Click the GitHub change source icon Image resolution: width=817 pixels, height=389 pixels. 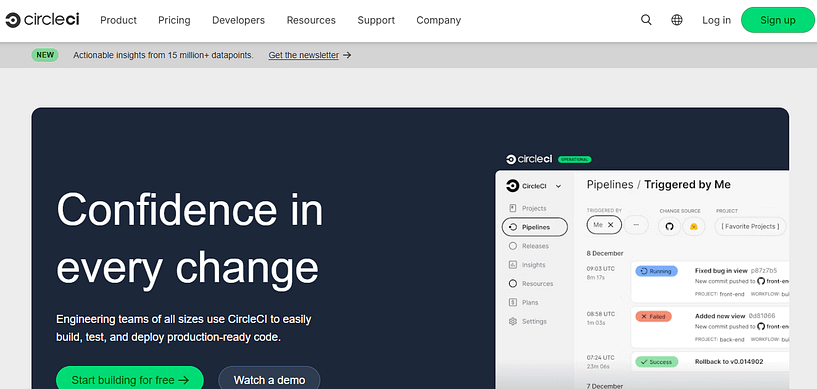[670, 226]
